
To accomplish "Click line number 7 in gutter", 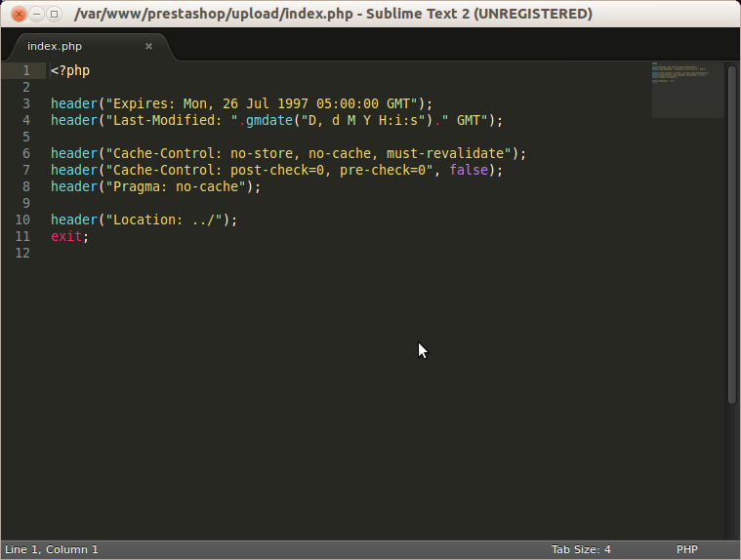I will point(26,170).
